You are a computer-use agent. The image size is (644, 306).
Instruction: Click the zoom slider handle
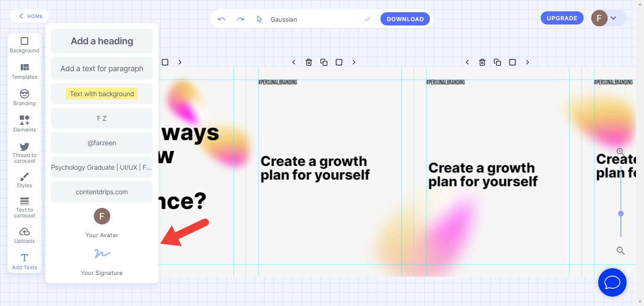tap(621, 214)
